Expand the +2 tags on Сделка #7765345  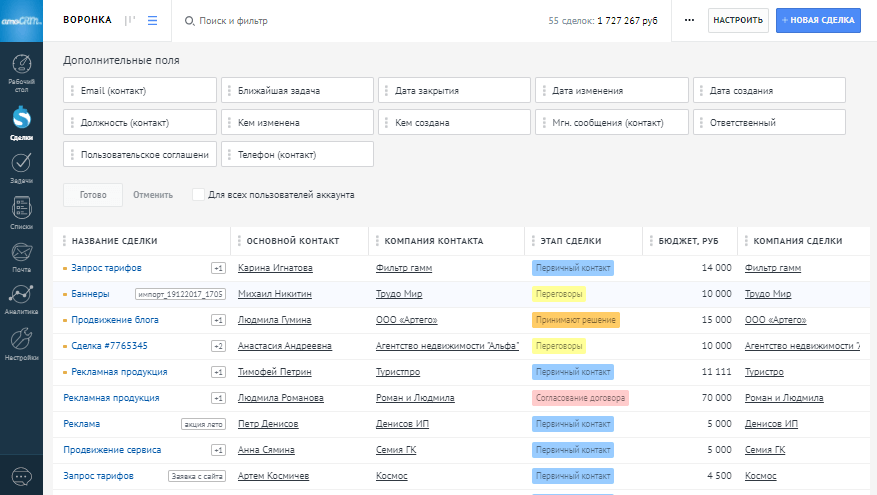coord(218,346)
